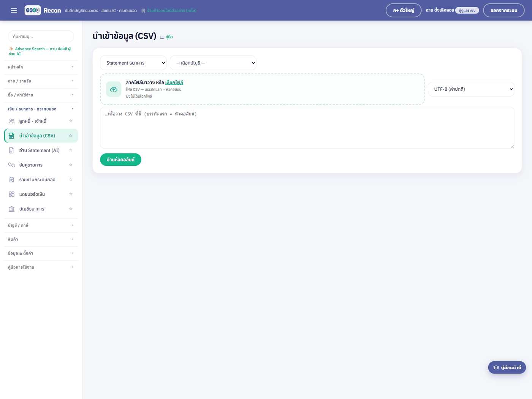Toggle the star beside จับคู่รายการ
532x399 pixels.
point(71,165)
